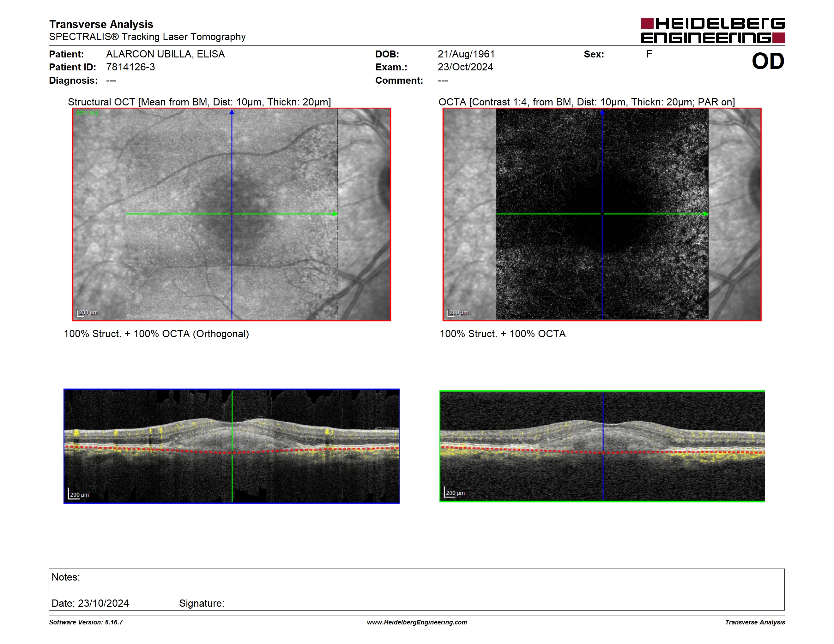Click the DOB value '21/Aug/1961'
The height and width of the screenshot is (644, 834).
[x=466, y=54]
